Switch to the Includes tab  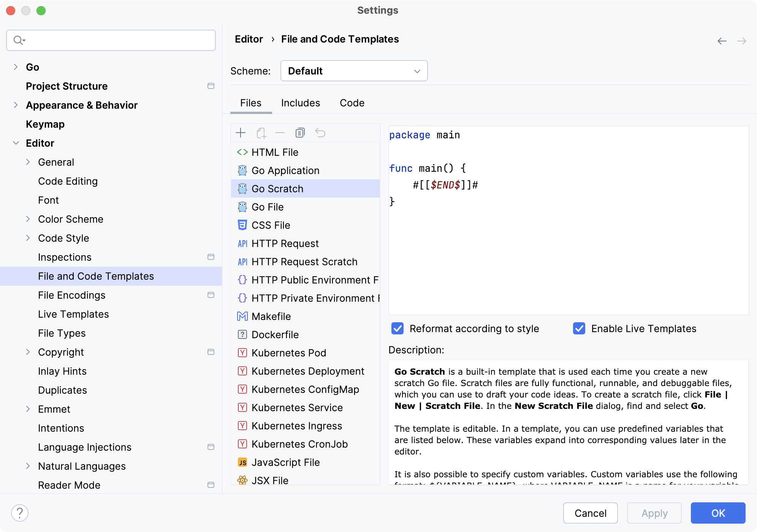coord(300,103)
